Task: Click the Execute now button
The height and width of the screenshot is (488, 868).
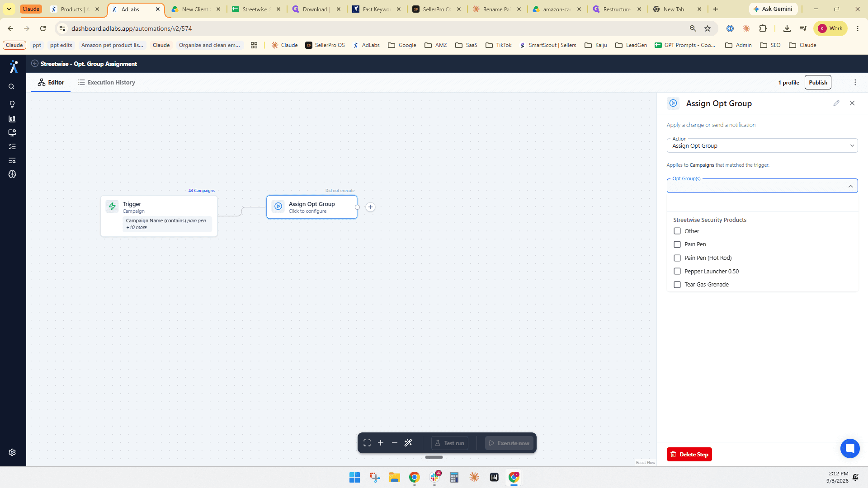Action: pos(509,443)
